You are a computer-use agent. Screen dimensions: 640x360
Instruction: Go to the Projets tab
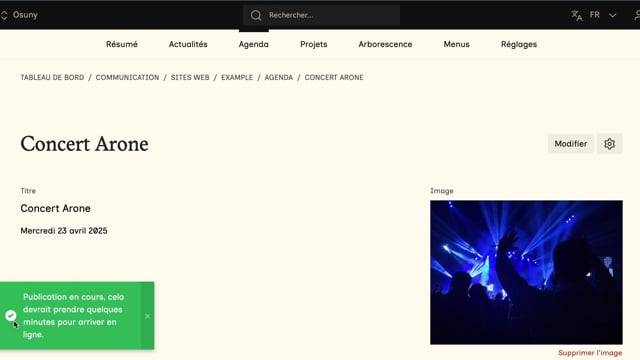coord(313,44)
